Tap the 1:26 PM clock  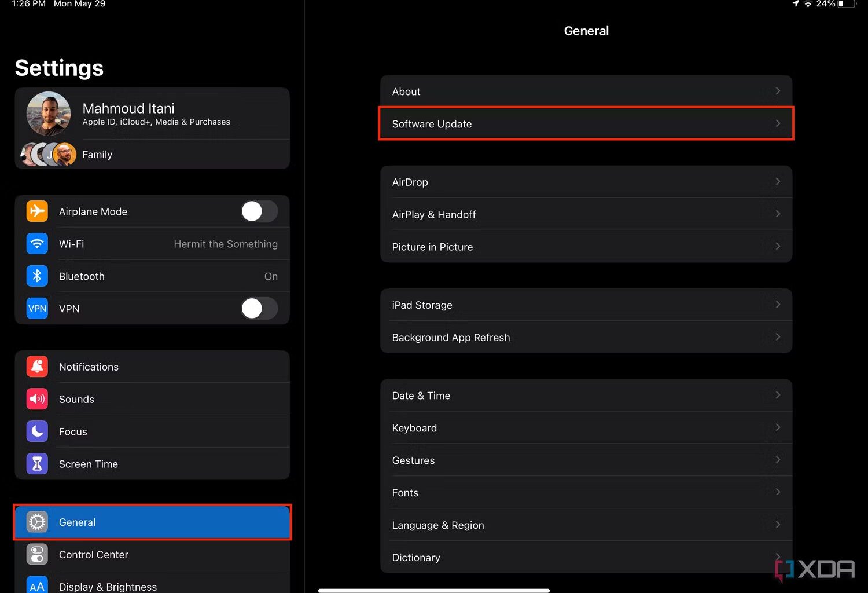coord(28,4)
